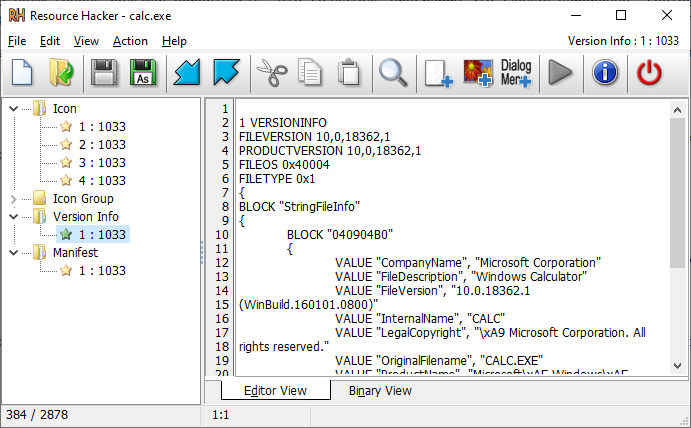Viewport: 691px width, 428px height.
Task: Click the blue flag-shaped arrow toolbar icon
Action: (x=226, y=73)
